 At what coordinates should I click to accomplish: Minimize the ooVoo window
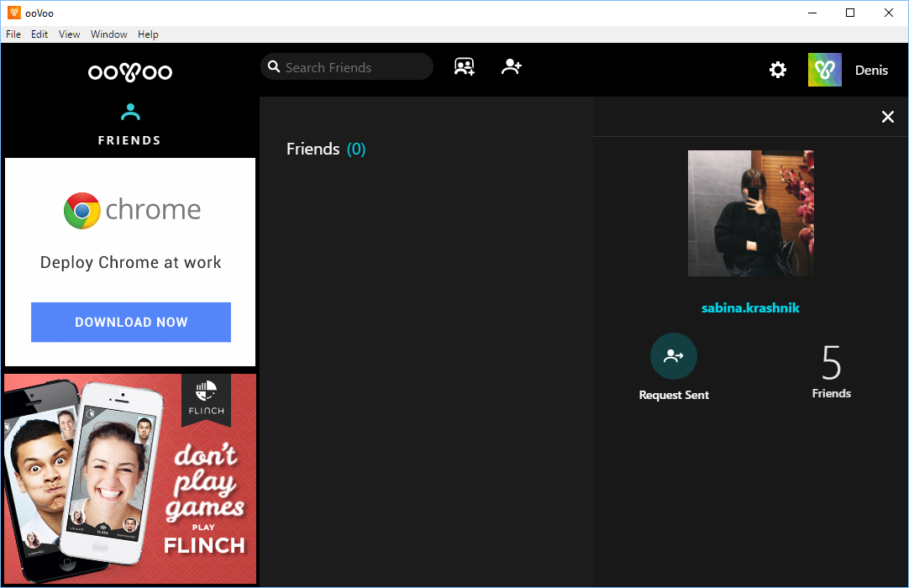click(812, 13)
